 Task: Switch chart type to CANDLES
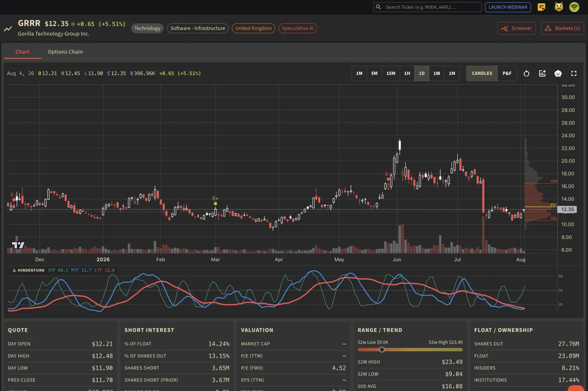click(482, 73)
